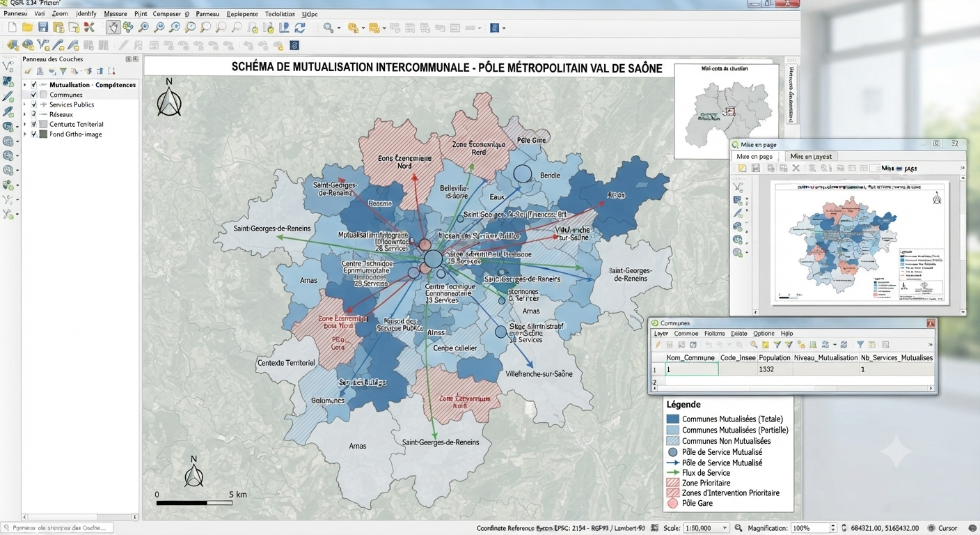Viewport: 980px width, 535px height.
Task: Click the Nom_Commune cell in table row 1
Action: pos(690,370)
